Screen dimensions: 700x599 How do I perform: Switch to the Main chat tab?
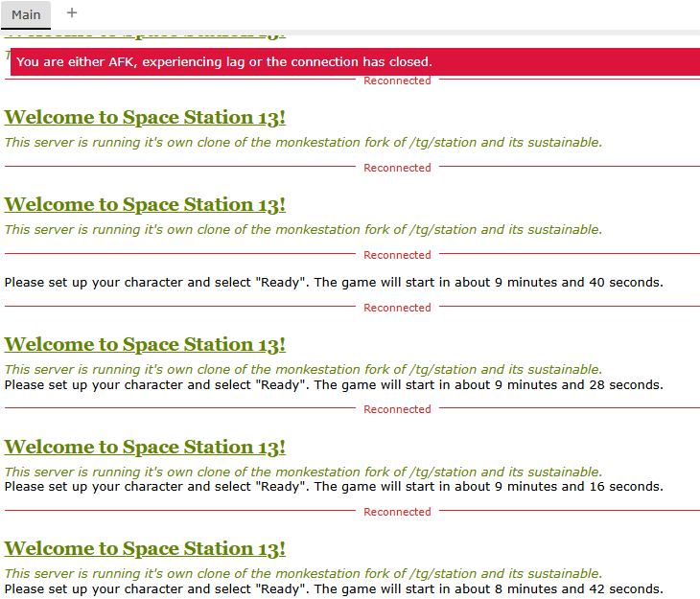(x=26, y=14)
